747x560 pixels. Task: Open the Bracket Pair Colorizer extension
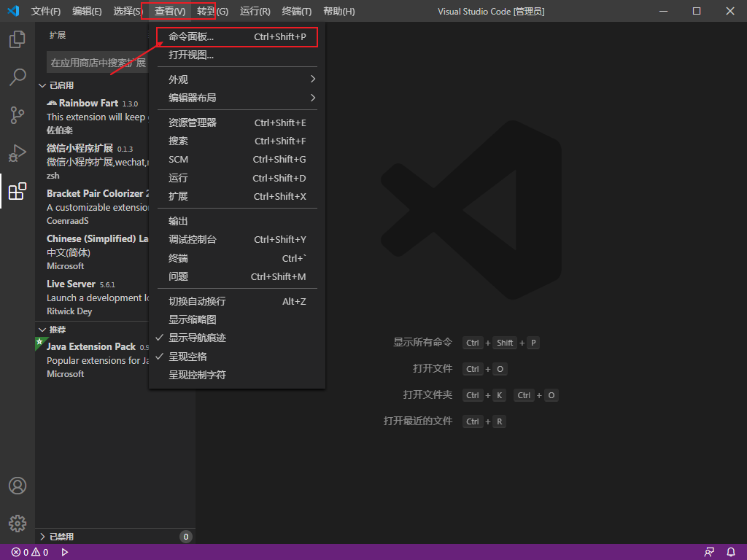click(x=92, y=206)
